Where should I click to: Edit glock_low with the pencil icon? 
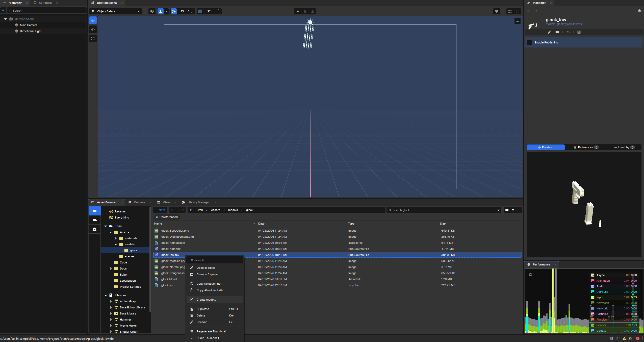pos(549,32)
